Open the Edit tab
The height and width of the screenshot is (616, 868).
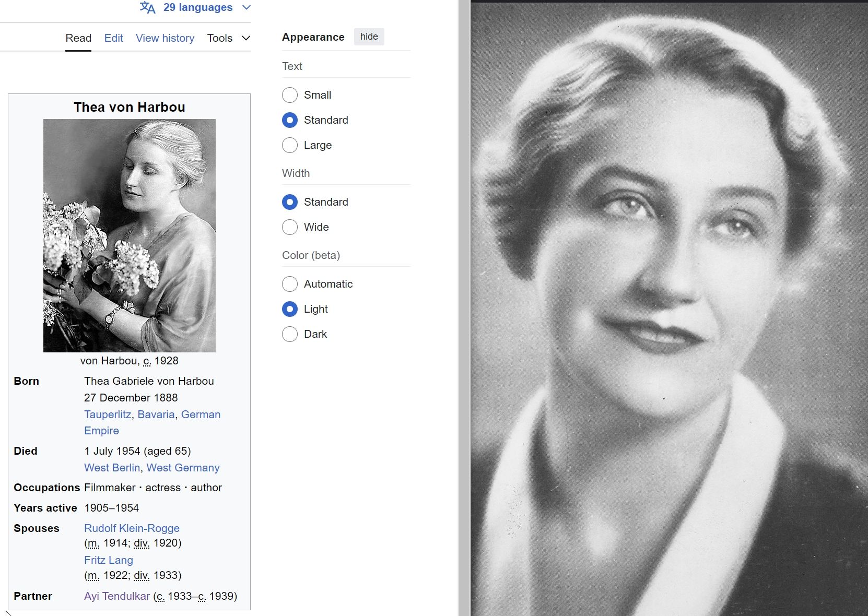tap(113, 38)
